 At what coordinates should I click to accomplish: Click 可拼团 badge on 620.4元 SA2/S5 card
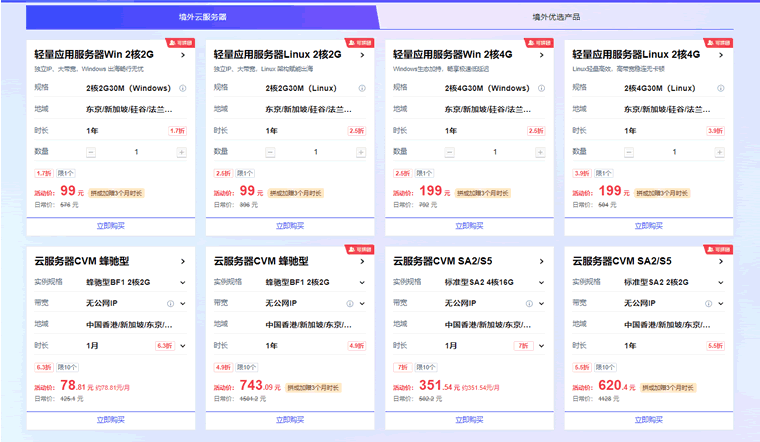coord(718,250)
